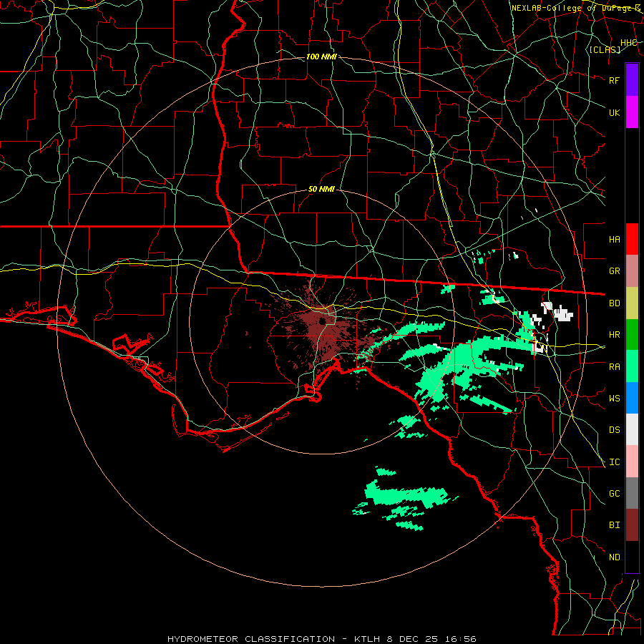Select the GR legend color block

point(632,271)
